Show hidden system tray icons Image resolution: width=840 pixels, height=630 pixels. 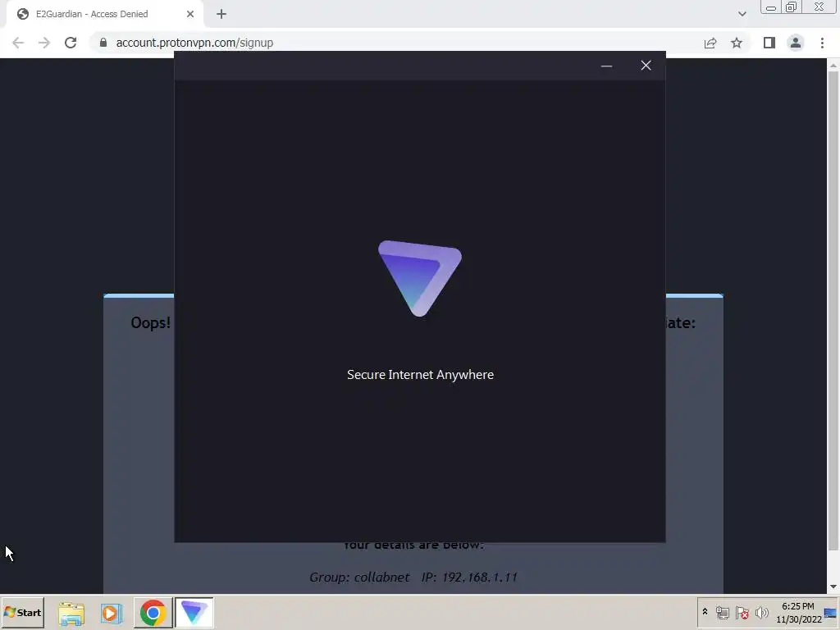705,612
